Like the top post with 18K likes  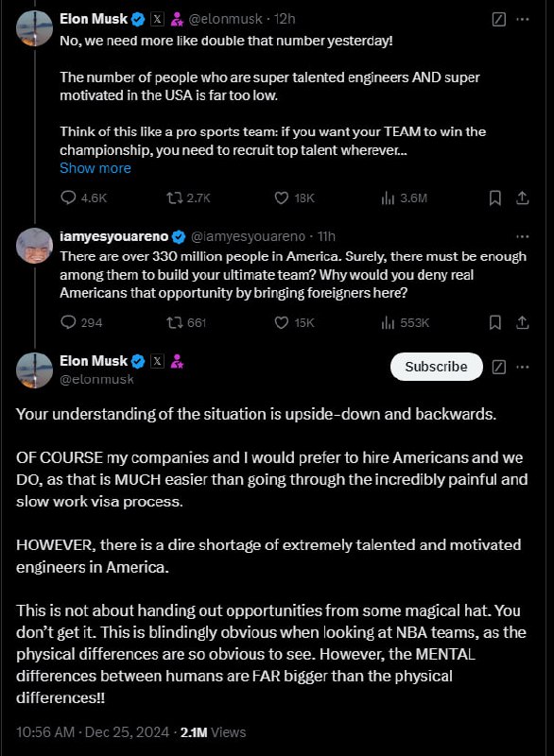click(282, 198)
